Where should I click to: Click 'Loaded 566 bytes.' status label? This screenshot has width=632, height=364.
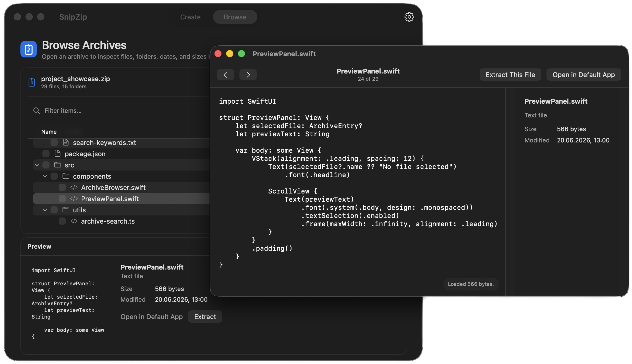[x=471, y=284]
